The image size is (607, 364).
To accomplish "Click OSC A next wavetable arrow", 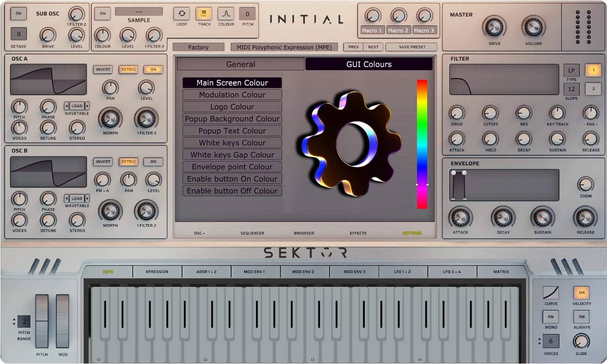I will coord(87,106).
